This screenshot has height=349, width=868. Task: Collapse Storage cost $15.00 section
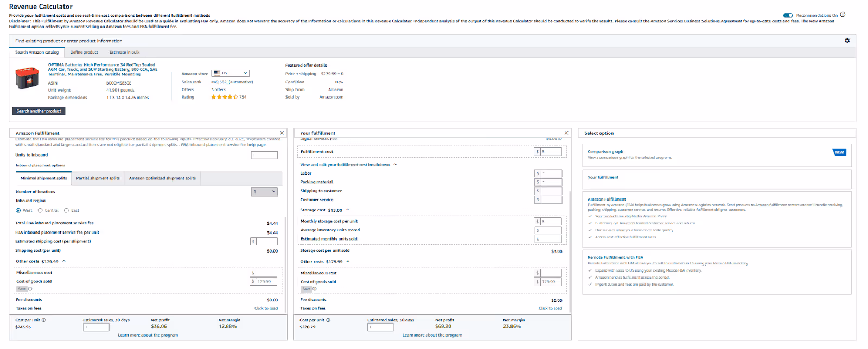(347, 210)
